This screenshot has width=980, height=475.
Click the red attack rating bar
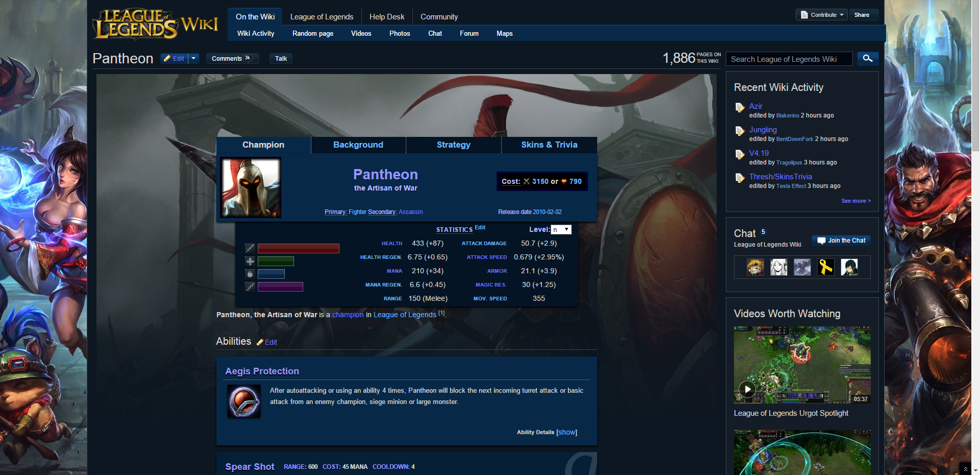[x=299, y=248]
